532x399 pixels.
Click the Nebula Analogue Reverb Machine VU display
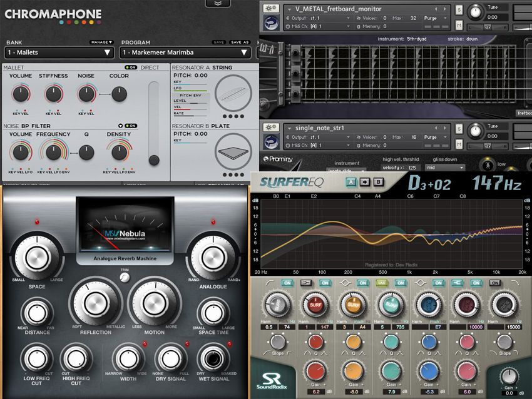(x=125, y=224)
